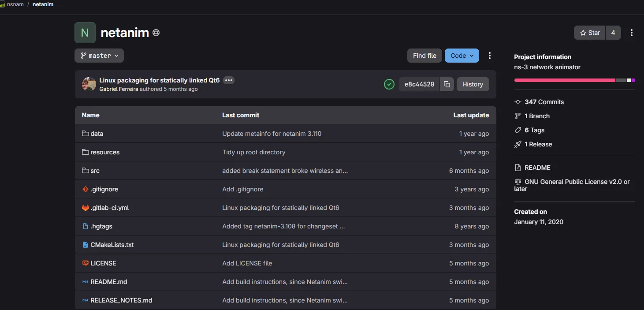Click the Find file button
This screenshot has width=644, height=310.
click(x=424, y=56)
